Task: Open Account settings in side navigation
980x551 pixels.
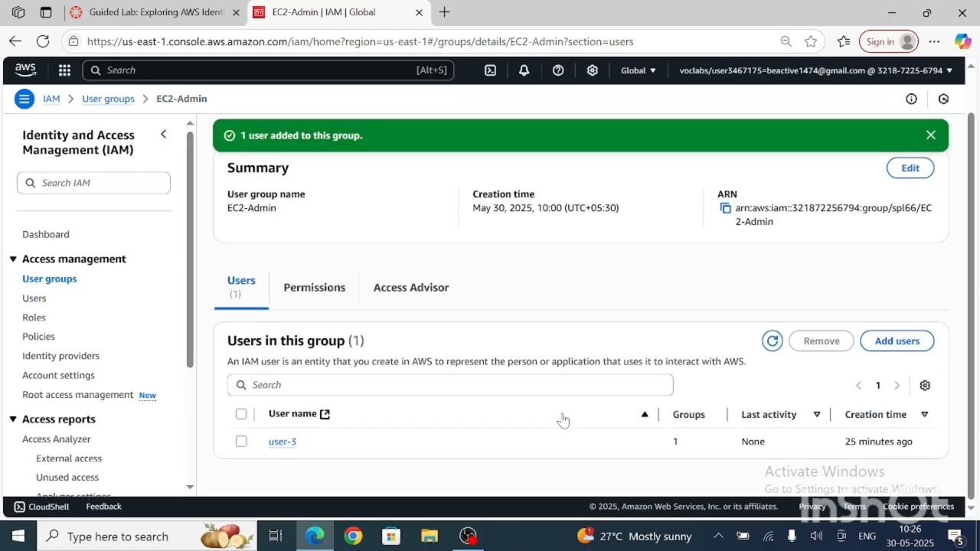Action: tap(58, 375)
